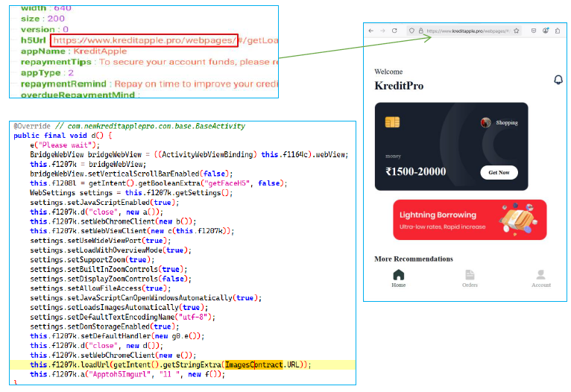Click the 'Welcome' text
The width and height of the screenshot is (571, 392).
388,72
